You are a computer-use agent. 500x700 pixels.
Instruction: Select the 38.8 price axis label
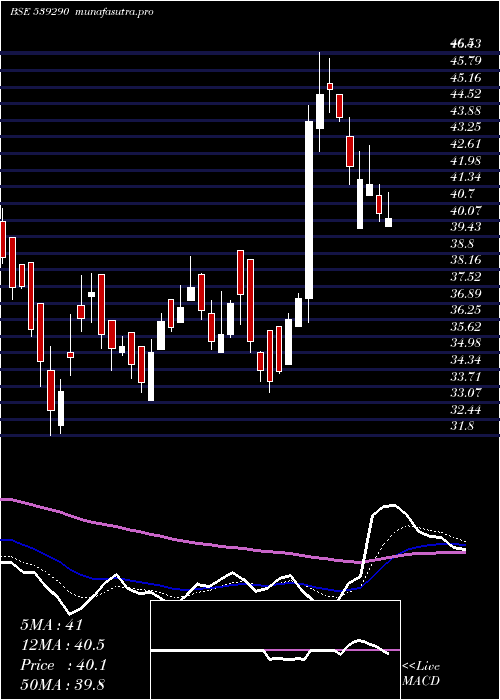[x=462, y=244]
